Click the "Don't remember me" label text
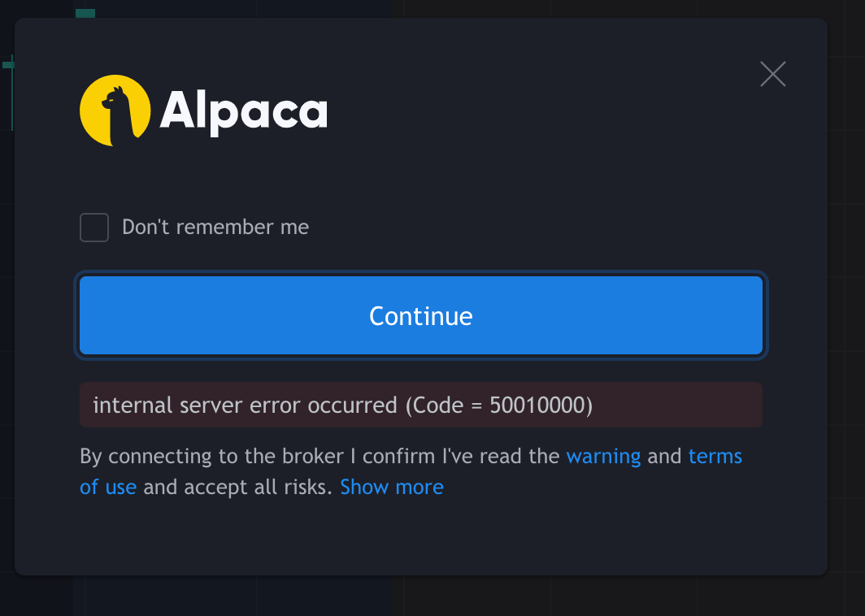 [x=215, y=228]
